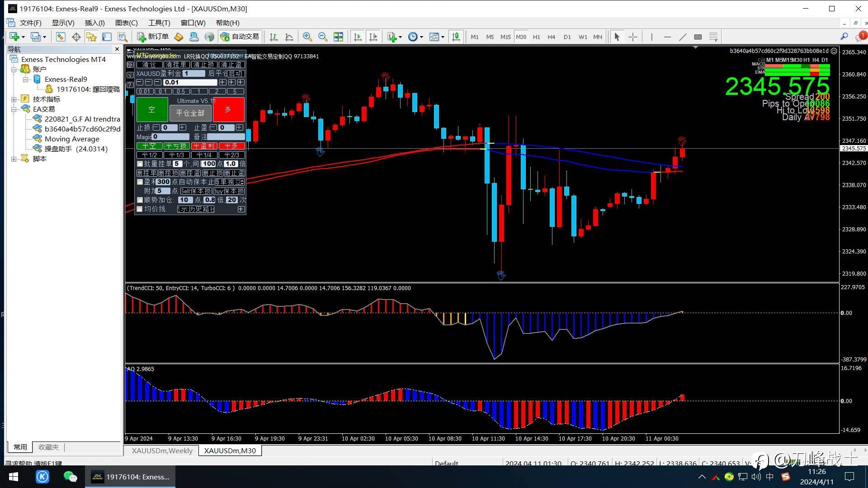
Task: Open the Navigator star-folder icon
Action: click(x=91, y=37)
